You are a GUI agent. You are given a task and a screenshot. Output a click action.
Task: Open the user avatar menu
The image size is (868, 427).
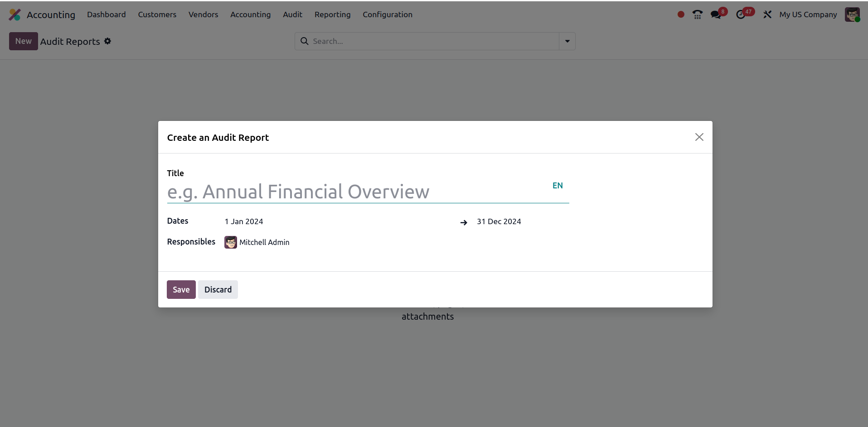pos(852,14)
